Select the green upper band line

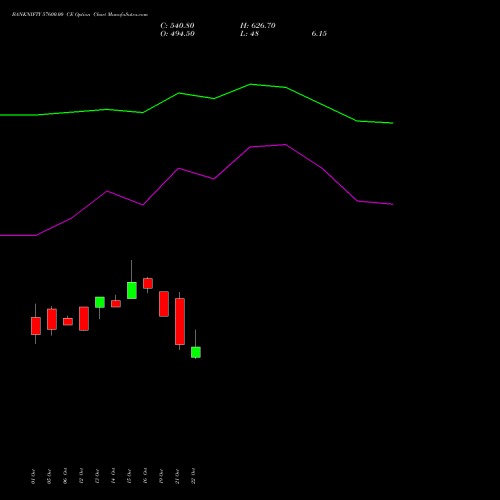pos(197,104)
